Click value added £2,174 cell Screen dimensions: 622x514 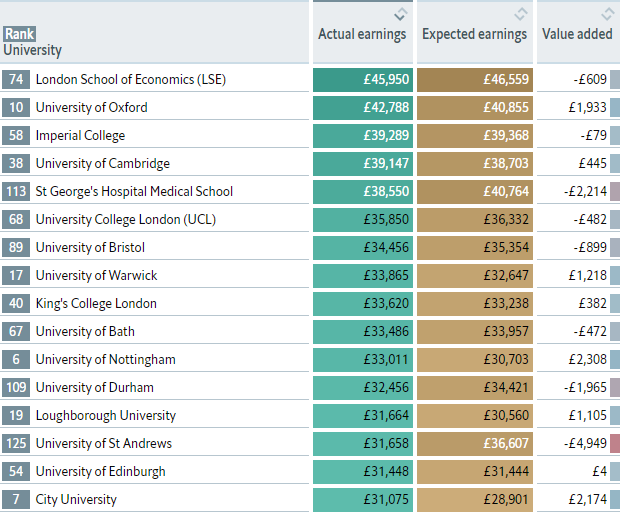pyautogui.click(x=578, y=500)
